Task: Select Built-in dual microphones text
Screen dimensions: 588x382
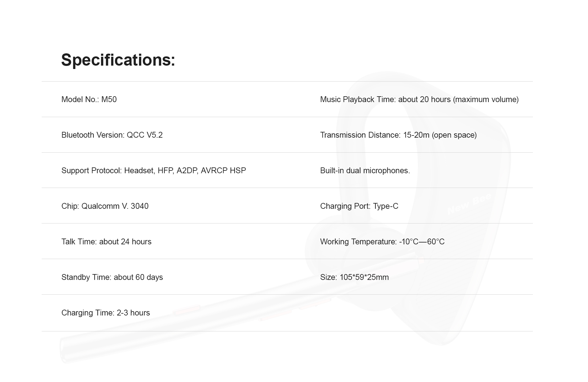Action: tap(365, 170)
